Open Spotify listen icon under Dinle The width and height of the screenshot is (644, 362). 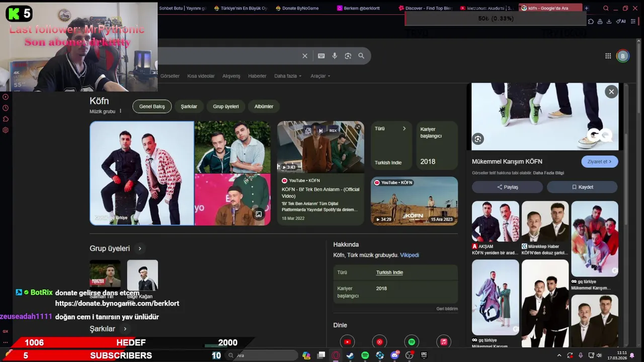pos(412,342)
